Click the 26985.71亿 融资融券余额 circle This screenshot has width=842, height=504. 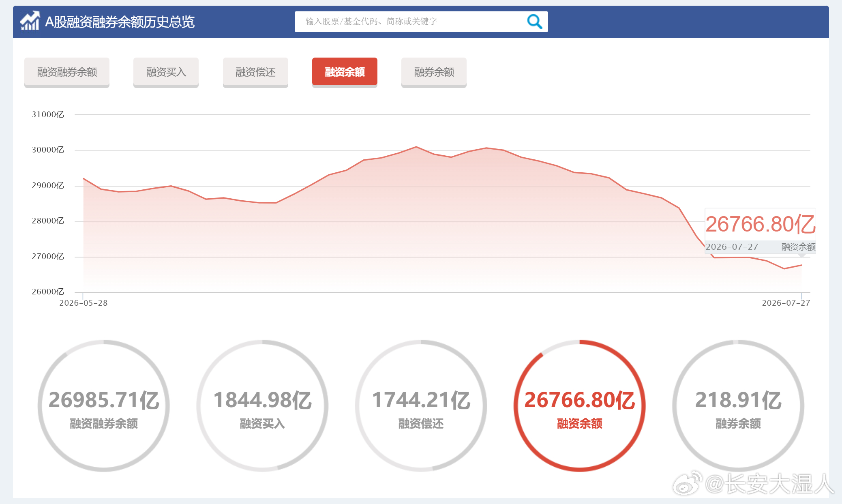click(x=104, y=405)
